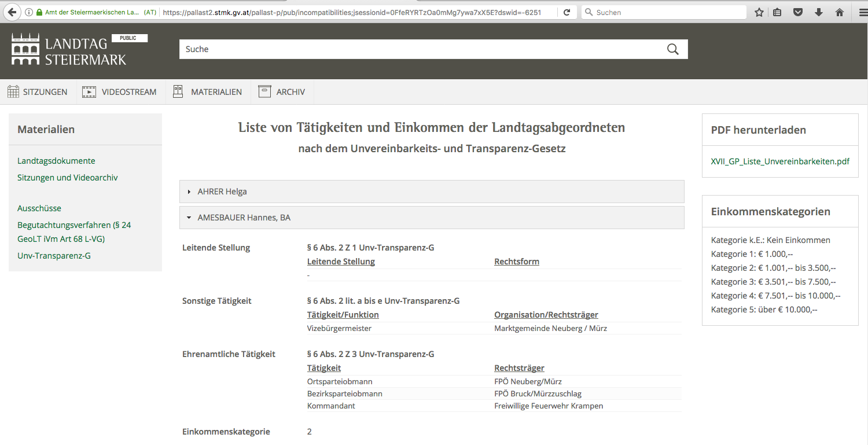The image size is (868, 445).
Task: Click the Materialien sidebar heading
Action: (x=46, y=130)
